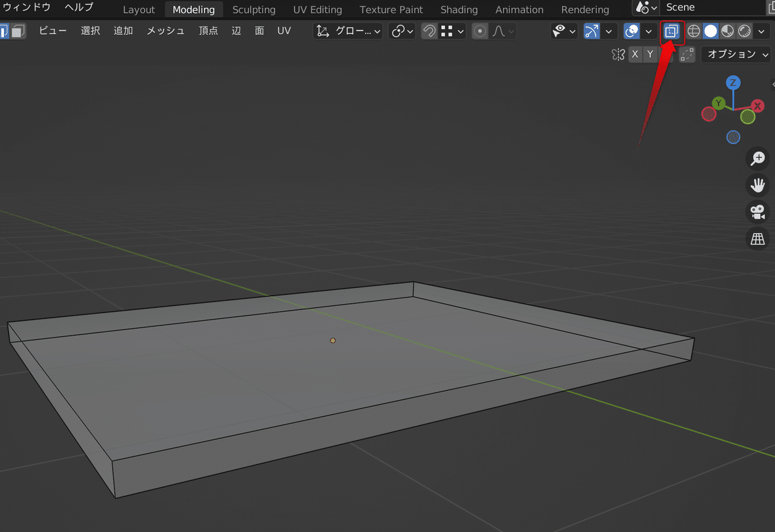Open the proportional falloff curve dropdown

pos(502,31)
